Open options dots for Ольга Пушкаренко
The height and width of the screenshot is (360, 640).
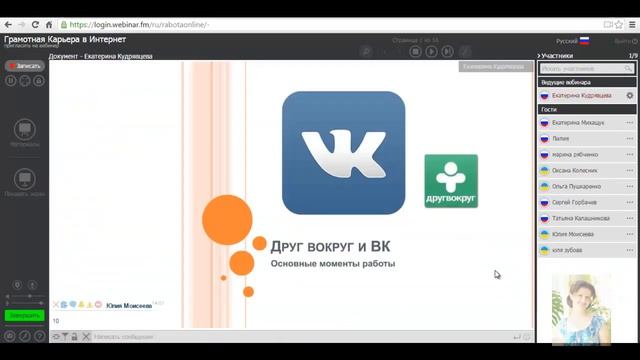[630, 186]
